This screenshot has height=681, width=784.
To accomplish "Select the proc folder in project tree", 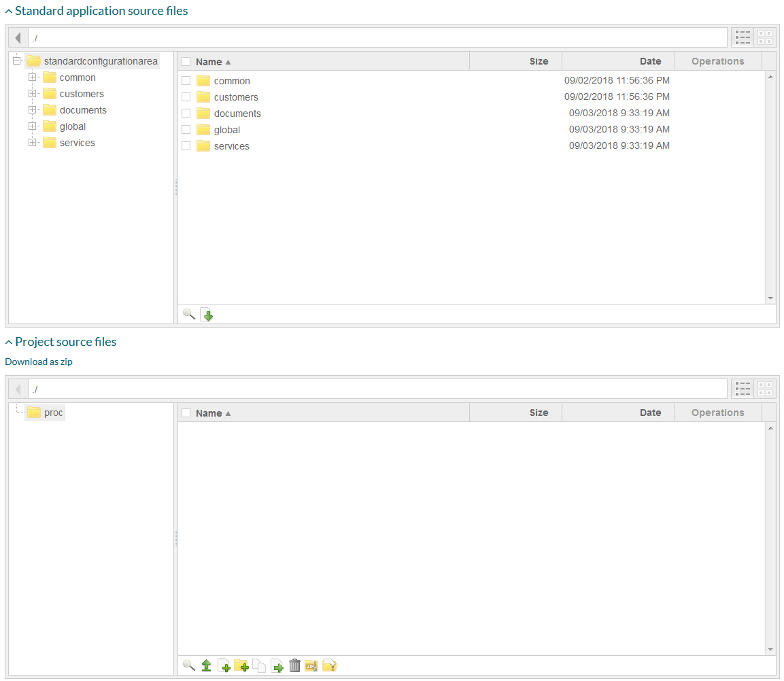I will coord(53,413).
